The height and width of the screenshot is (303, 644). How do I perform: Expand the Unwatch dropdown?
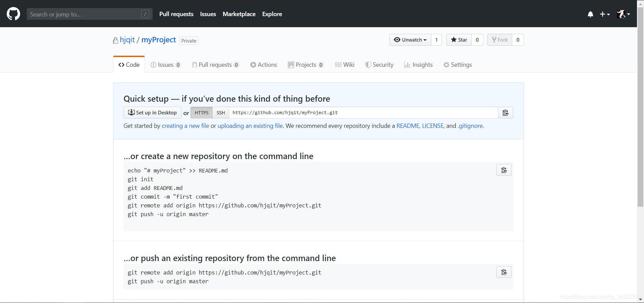pyautogui.click(x=410, y=40)
